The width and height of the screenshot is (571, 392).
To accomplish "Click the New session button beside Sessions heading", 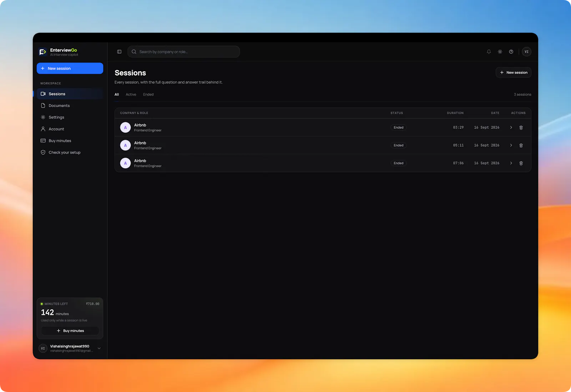I will (x=513, y=72).
